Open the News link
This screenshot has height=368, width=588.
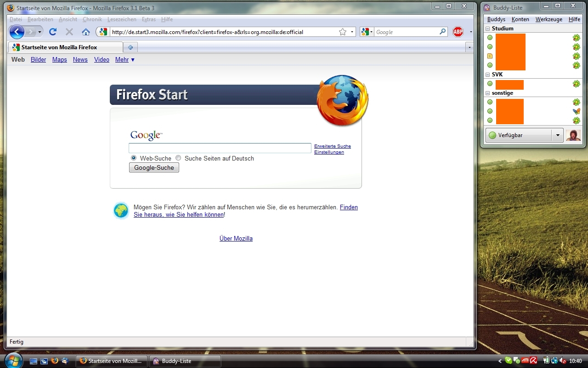80,59
